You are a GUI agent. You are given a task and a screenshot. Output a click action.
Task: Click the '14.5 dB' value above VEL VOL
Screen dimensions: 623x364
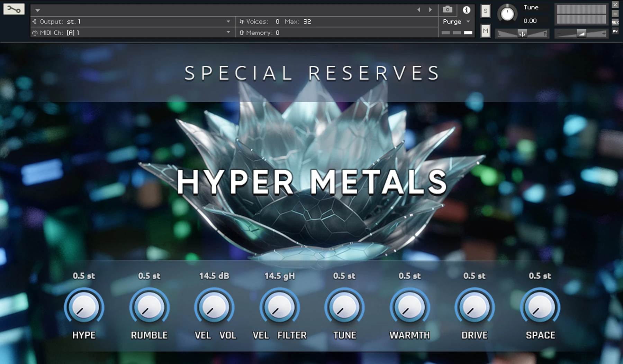[x=214, y=276]
